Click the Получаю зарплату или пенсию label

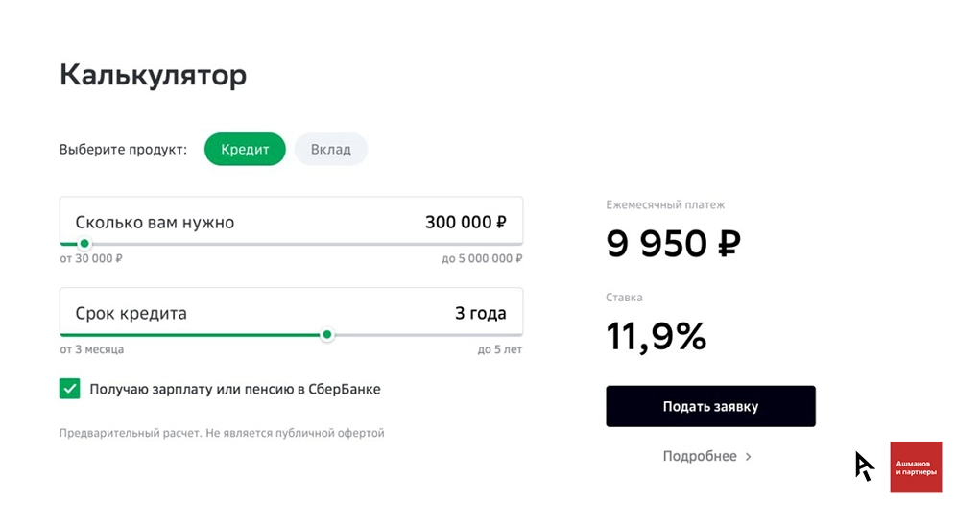point(235,389)
